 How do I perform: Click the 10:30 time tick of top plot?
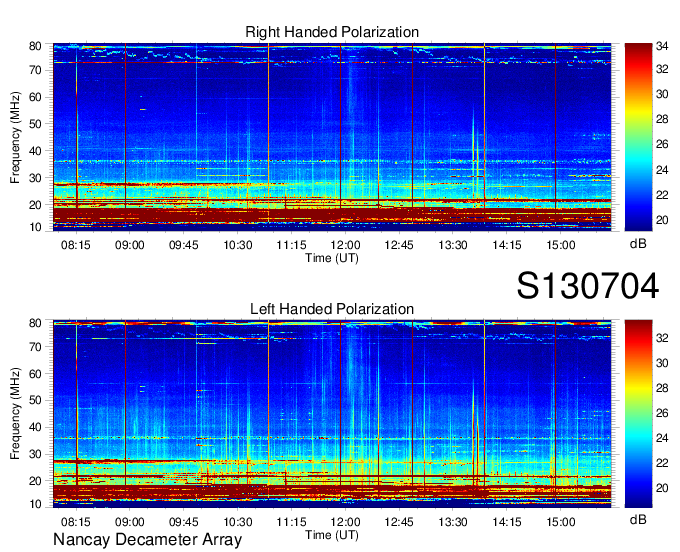click(238, 245)
